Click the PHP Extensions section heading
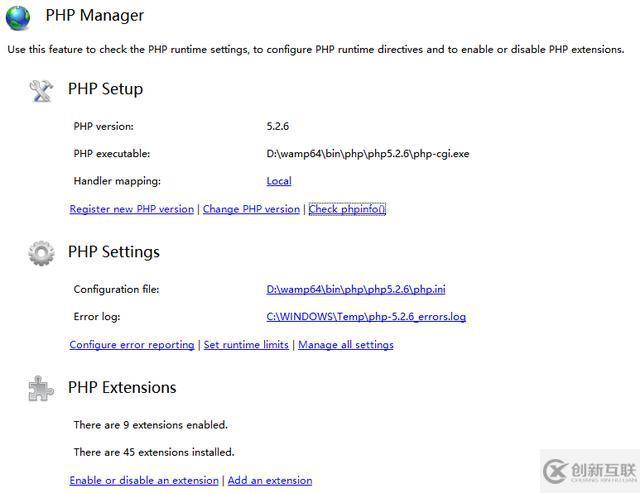640x493 pixels. coord(122,388)
